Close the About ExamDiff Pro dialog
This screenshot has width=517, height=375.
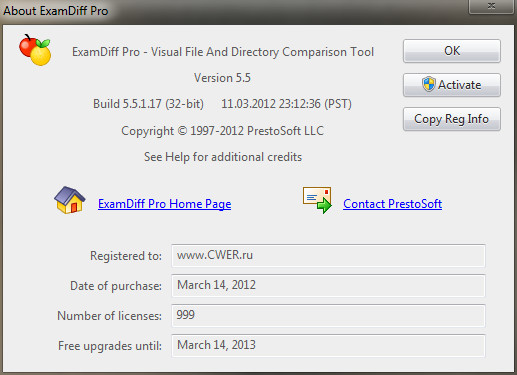(491, 6)
